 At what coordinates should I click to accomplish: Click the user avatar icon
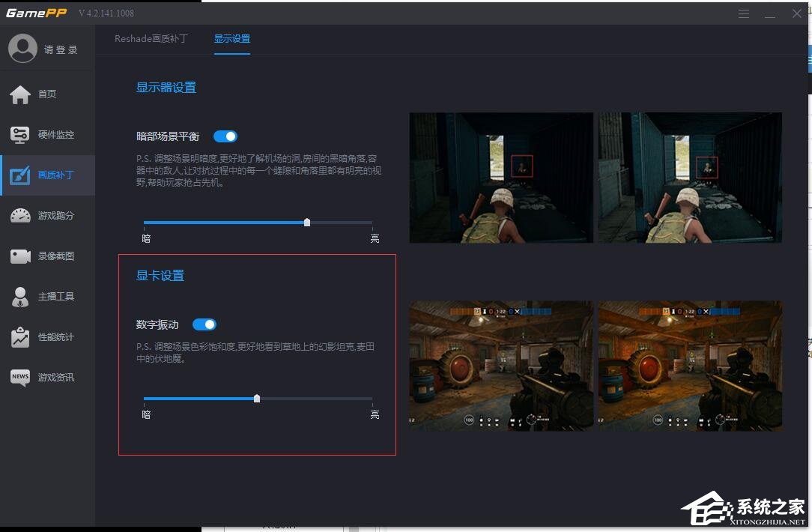click(x=22, y=47)
